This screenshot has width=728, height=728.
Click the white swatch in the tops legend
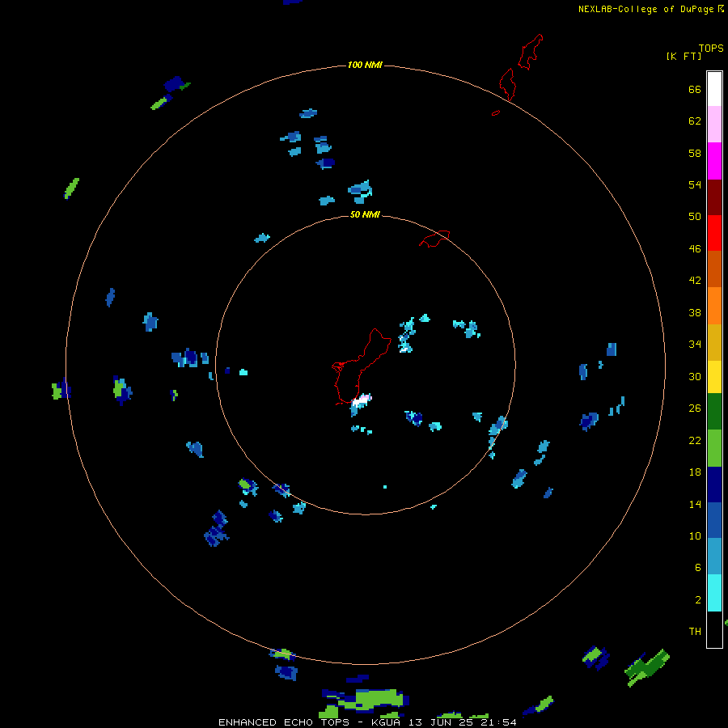pyautogui.click(x=714, y=89)
